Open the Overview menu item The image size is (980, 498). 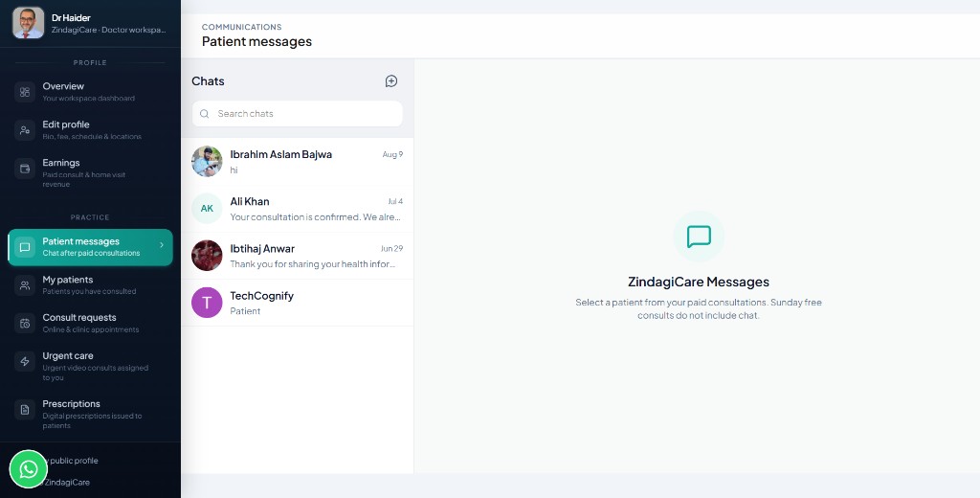[90, 92]
